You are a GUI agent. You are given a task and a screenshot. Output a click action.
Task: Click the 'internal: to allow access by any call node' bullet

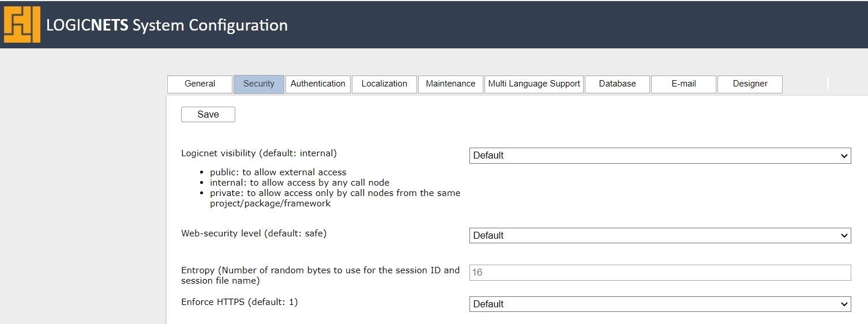tap(299, 183)
